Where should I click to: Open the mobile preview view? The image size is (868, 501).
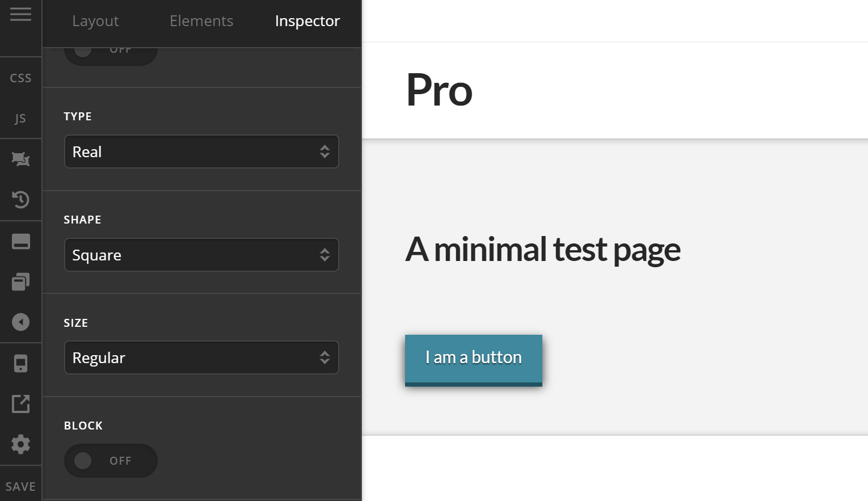tap(21, 363)
